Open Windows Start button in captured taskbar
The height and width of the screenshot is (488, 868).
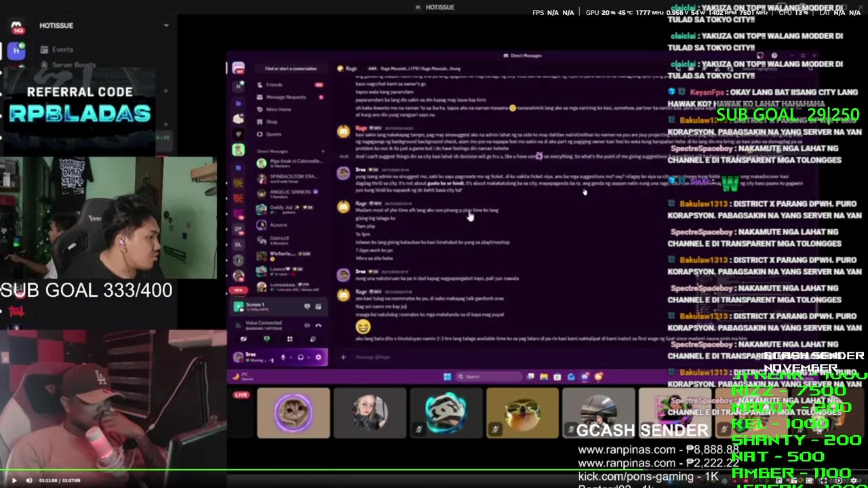point(447,377)
